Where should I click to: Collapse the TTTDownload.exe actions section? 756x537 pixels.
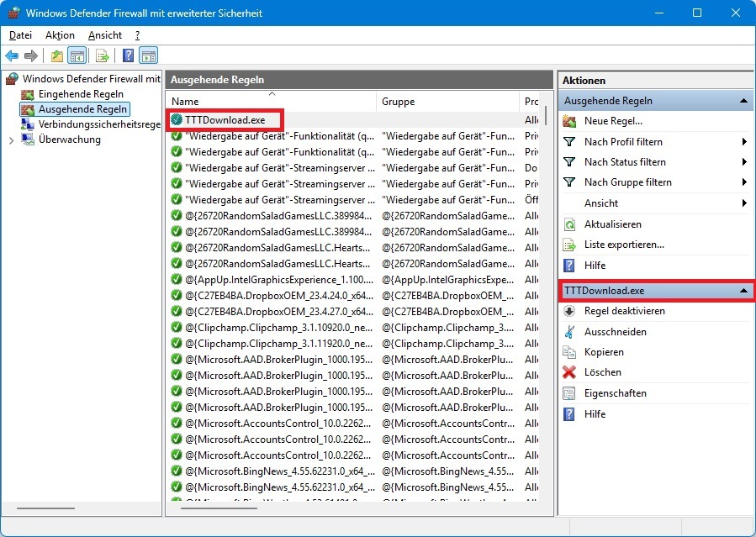743,291
